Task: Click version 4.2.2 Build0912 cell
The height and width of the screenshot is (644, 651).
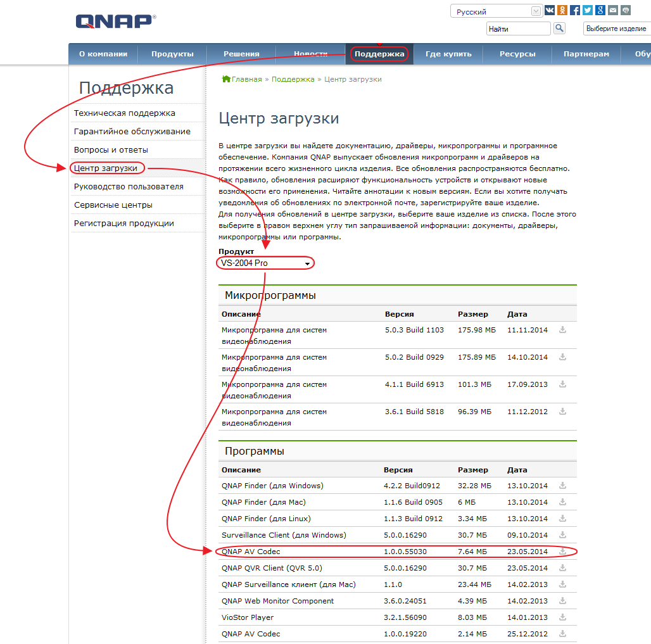Action: pos(412,486)
